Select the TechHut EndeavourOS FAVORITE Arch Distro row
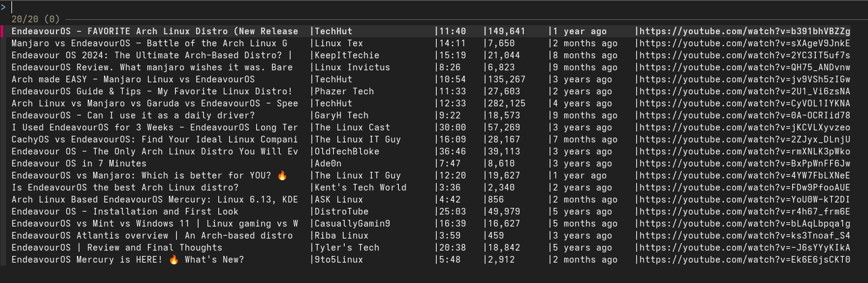Viewport: 868px width, 283px height. pos(155,31)
